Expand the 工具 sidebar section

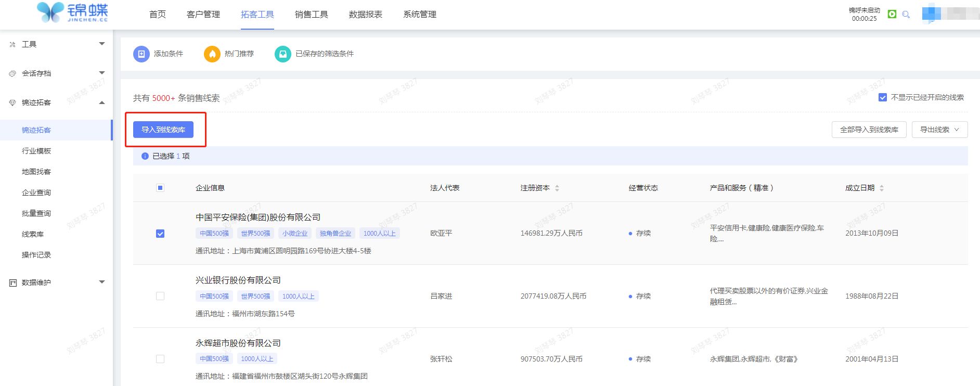(x=102, y=44)
